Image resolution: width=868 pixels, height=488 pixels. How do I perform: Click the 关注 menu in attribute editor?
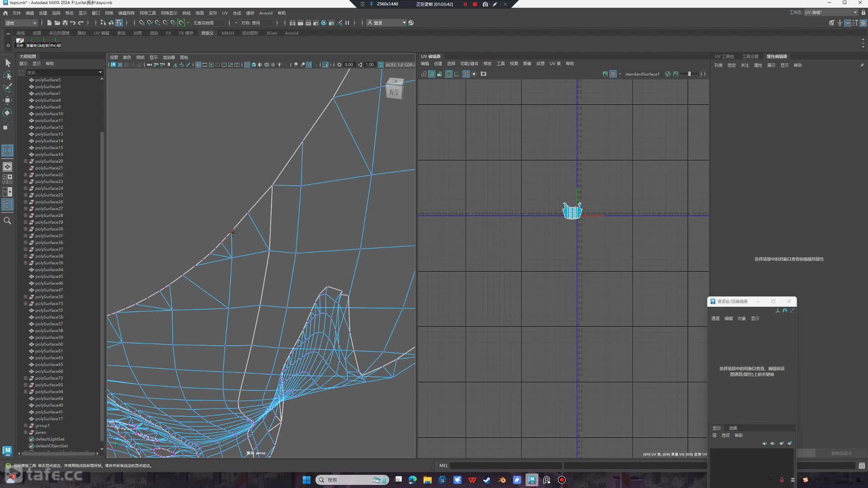(x=745, y=66)
